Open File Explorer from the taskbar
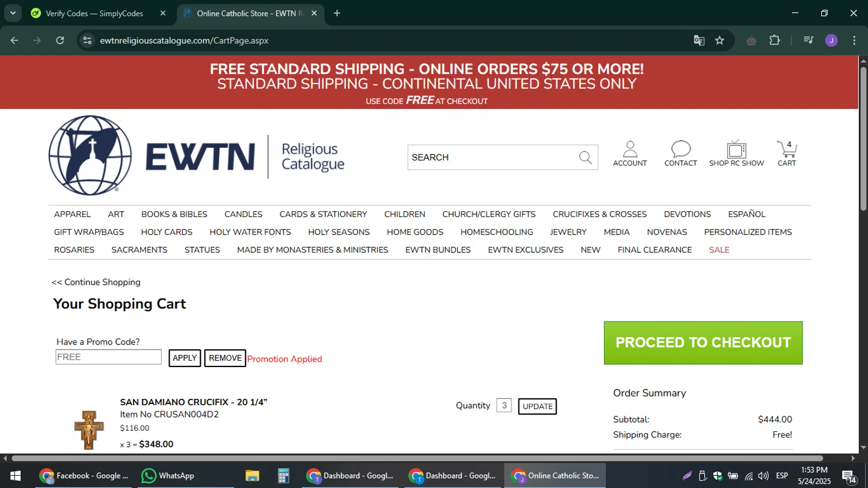 pos(252,476)
